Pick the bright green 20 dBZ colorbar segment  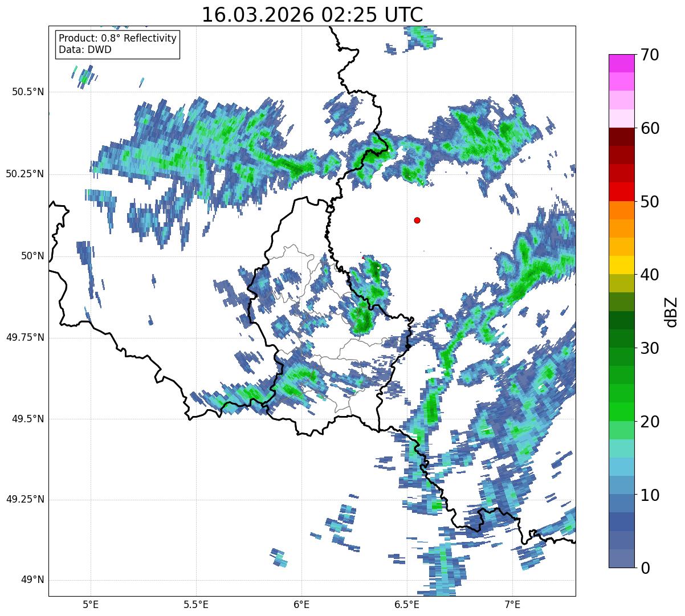coord(621,412)
